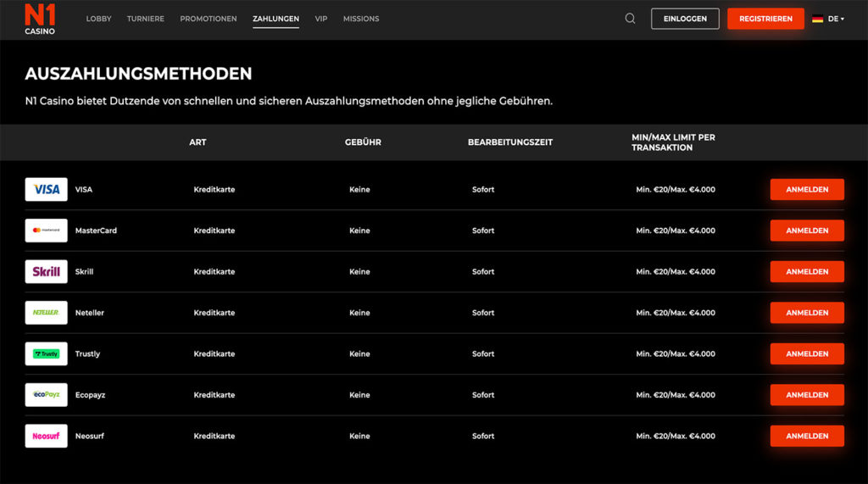
Task: Click the Trustly payment logo
Action: tap(46, 353)
